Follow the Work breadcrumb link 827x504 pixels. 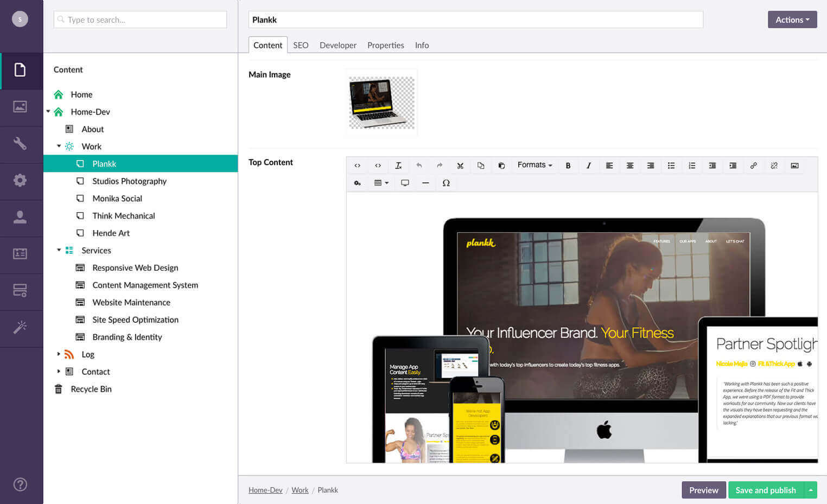point(300,490)
